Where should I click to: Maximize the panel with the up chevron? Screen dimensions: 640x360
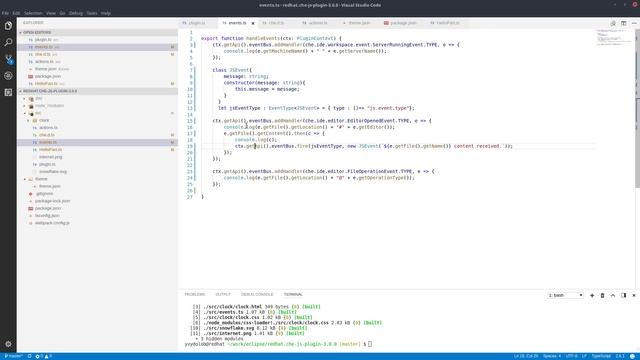pos(613,295)
